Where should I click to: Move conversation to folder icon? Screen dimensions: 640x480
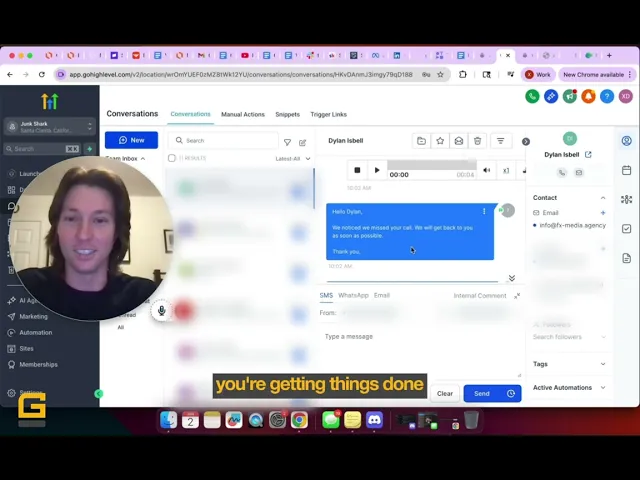coord(421,141)
